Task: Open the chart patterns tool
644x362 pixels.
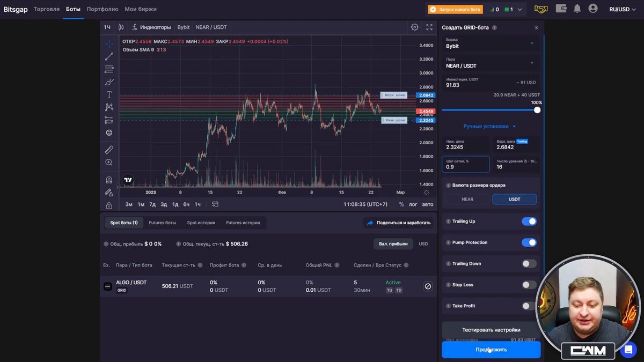Action: (109, 107)
